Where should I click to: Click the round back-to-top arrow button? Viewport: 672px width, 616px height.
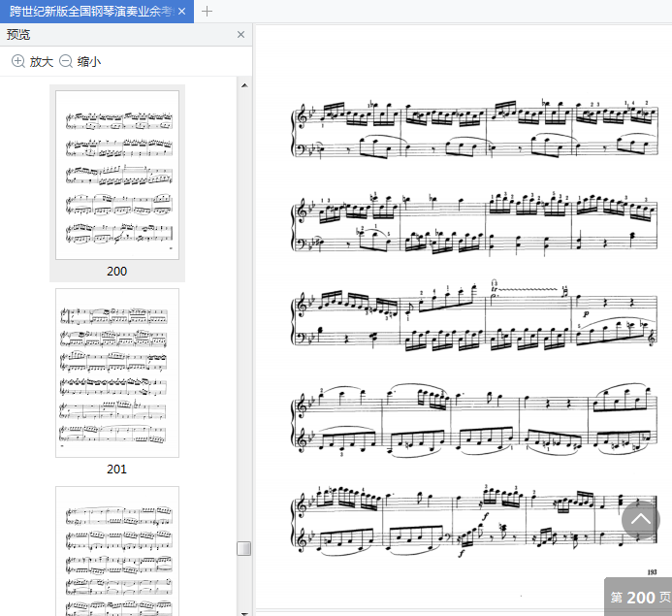pos(641,520)
